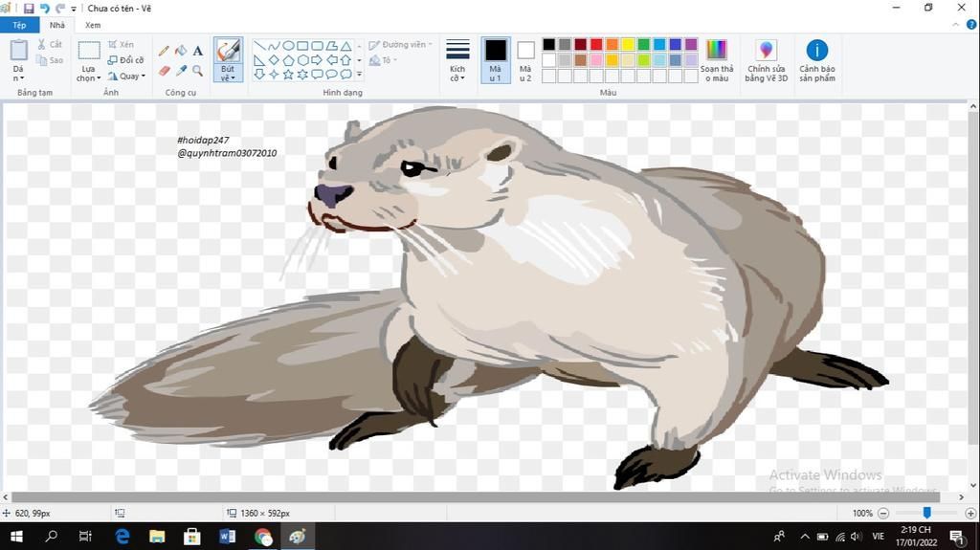The image size is (980, 550).
Task: Click the Sao copy button
Action: 50,60
